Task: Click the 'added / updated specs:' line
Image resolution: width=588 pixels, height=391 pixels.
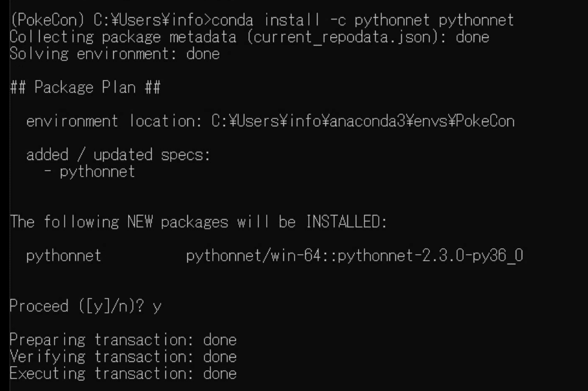Action: pyautogui.click(x=119, y=155)
